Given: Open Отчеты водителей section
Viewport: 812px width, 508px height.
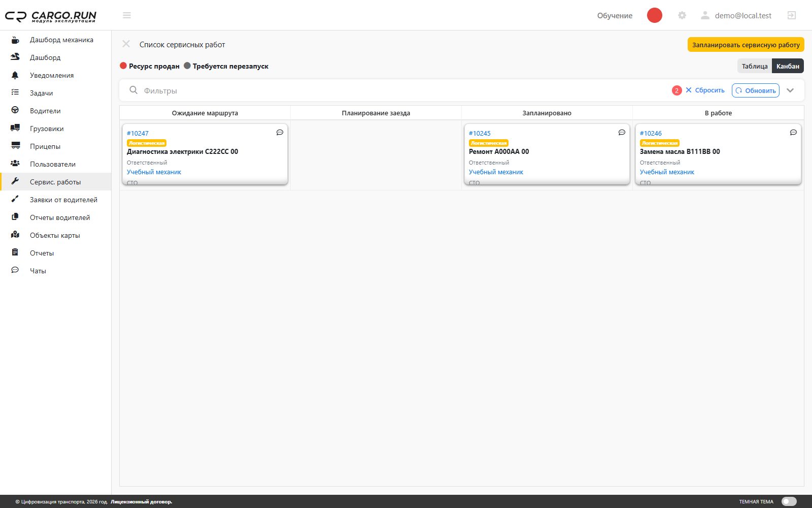Looking at the screenshot, I should [56, 217].
